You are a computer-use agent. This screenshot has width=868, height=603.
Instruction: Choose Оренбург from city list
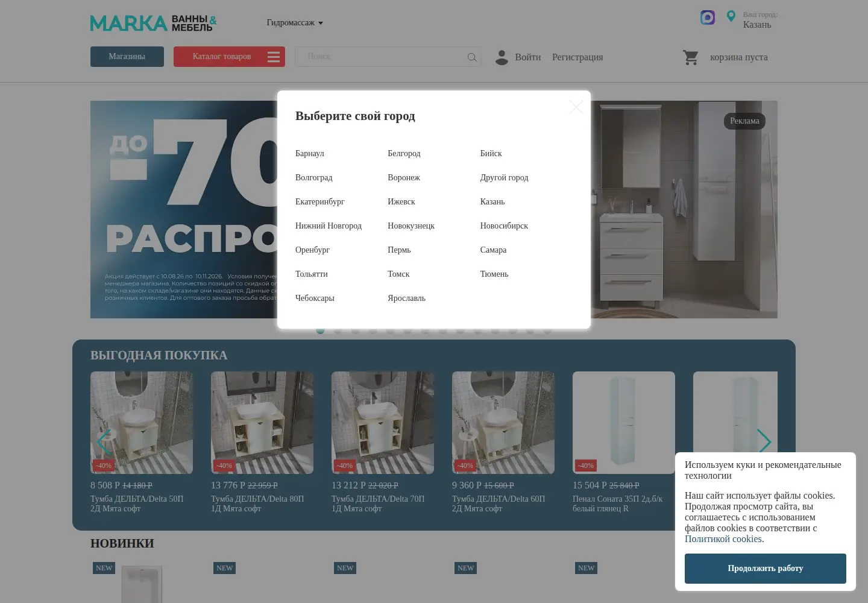(312, 250)
